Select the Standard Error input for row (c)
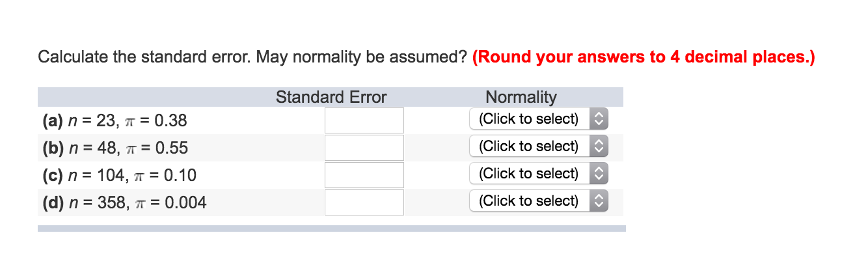Image resolution: width=868 pixels, height=263 pixels. [x=364, y=175]
